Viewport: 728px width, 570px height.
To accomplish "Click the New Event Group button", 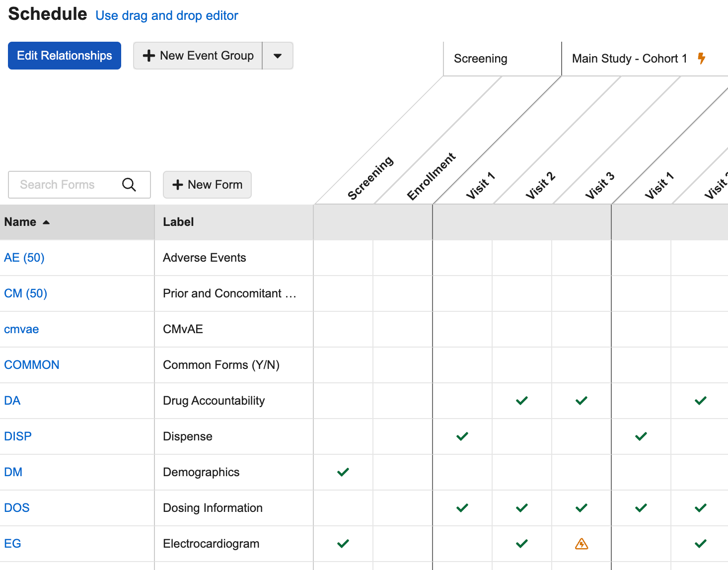I will (198, 56).
